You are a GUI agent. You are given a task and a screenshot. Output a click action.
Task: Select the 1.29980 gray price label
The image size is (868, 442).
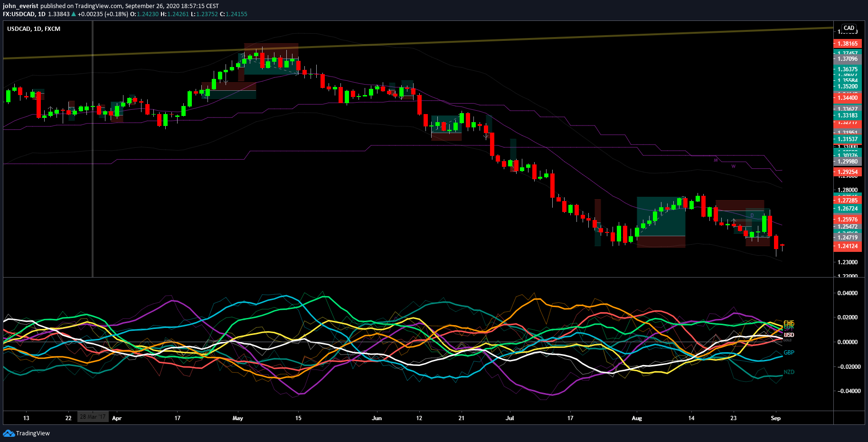pyautogui.click(x=848, y=162)
